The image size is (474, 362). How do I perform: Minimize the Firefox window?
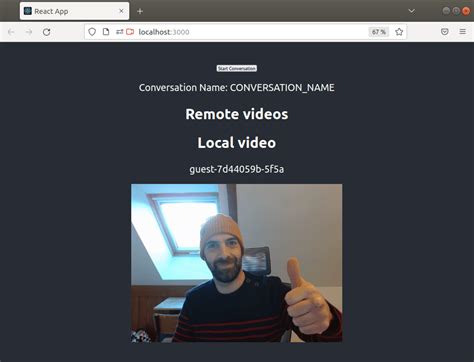(446, 11)
